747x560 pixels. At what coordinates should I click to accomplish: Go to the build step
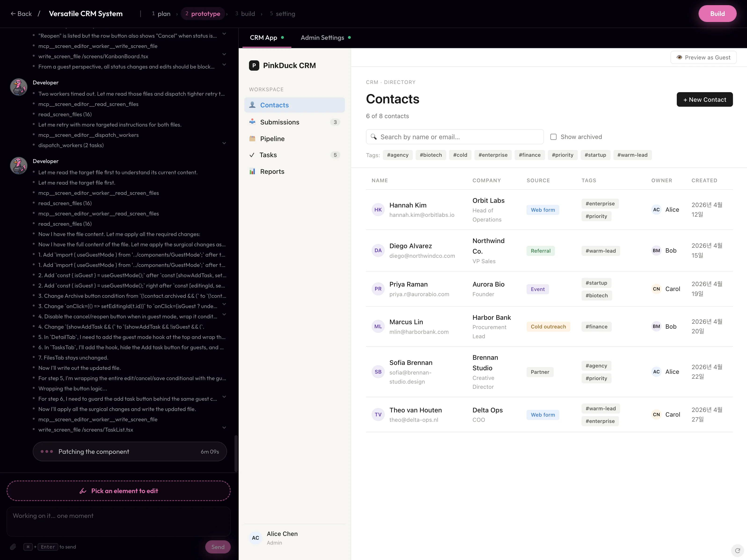pyautogui.click(x=245, y=14)
